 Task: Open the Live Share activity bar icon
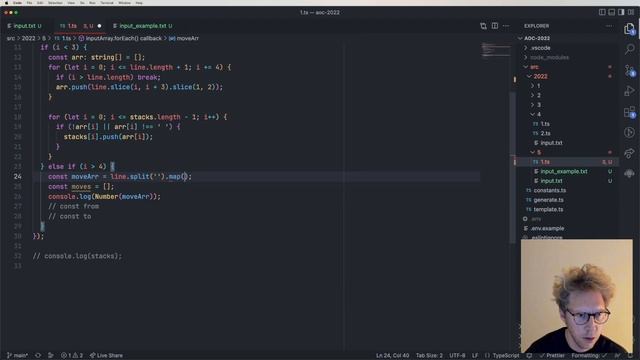pos(629,153)
